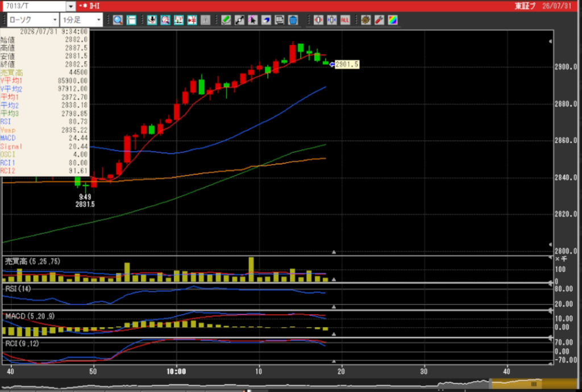Screen dimensions: 582x392
Task: Click the red wrench tool icon
Action: 379,20
